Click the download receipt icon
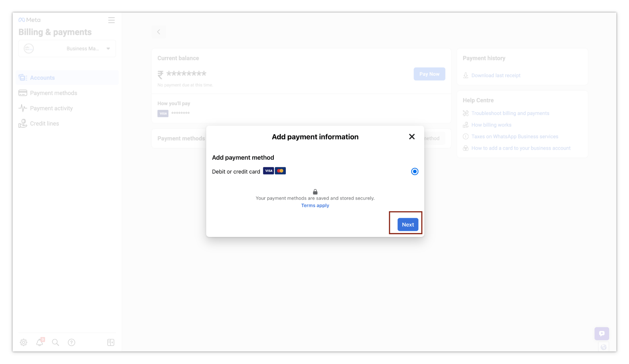 click(466, 75)
